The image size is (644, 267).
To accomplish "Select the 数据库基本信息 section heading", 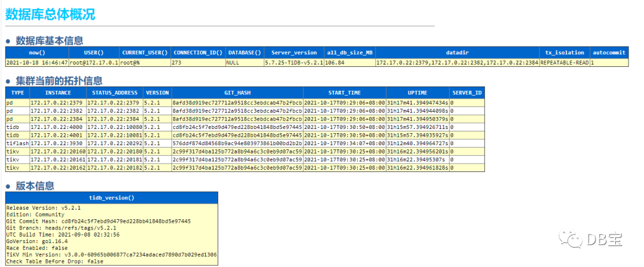I will 49,41.
